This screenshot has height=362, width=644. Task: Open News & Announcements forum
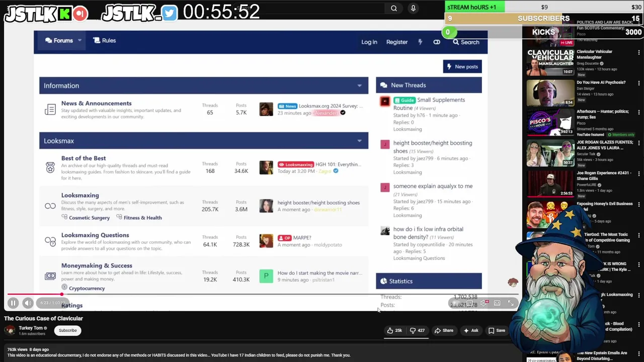(x=96, y=104)
